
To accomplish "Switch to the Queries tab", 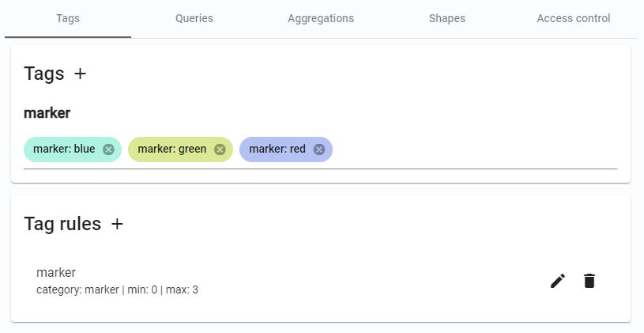I will point(194,18).
